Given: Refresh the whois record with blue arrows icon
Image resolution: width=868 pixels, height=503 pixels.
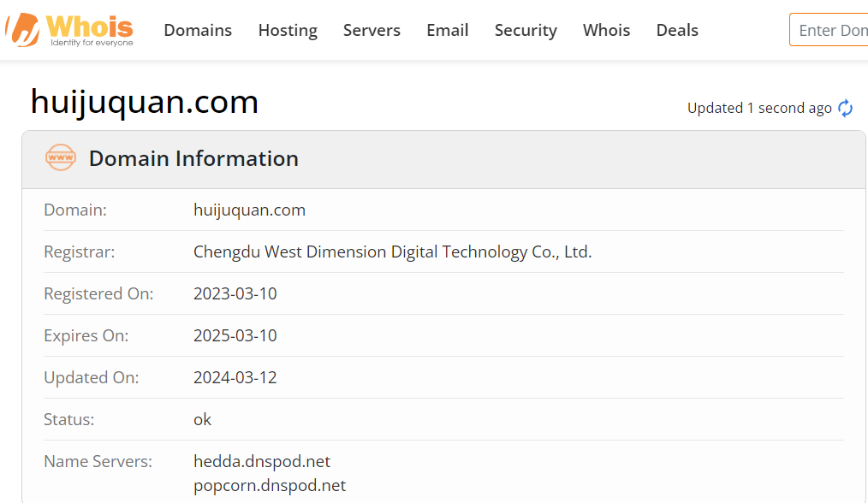Looking at the screenshot, I should click(845, 108).
